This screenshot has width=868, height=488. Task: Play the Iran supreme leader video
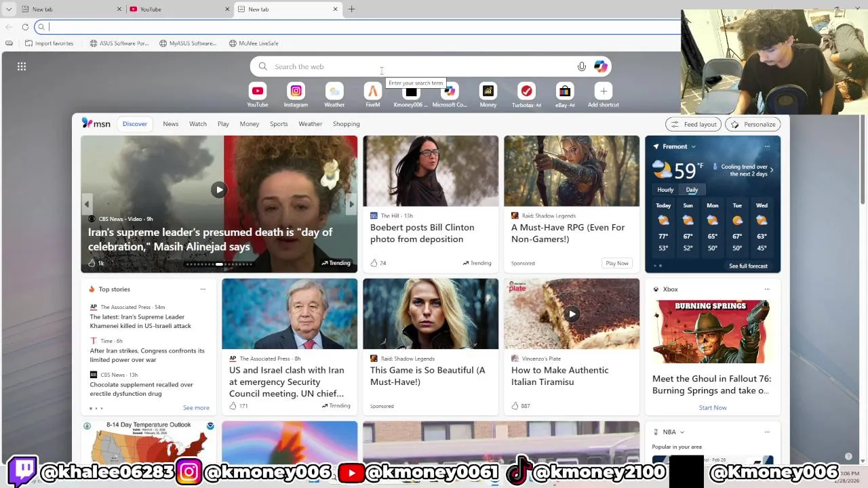pos(219,190)
